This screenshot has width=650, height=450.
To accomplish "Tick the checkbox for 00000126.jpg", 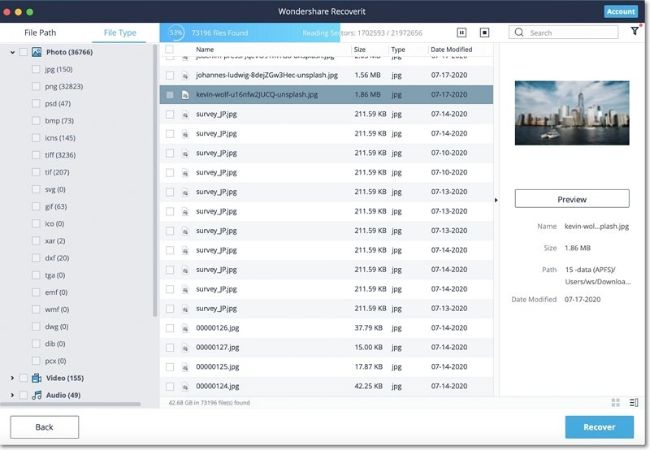I will (170, 328).
